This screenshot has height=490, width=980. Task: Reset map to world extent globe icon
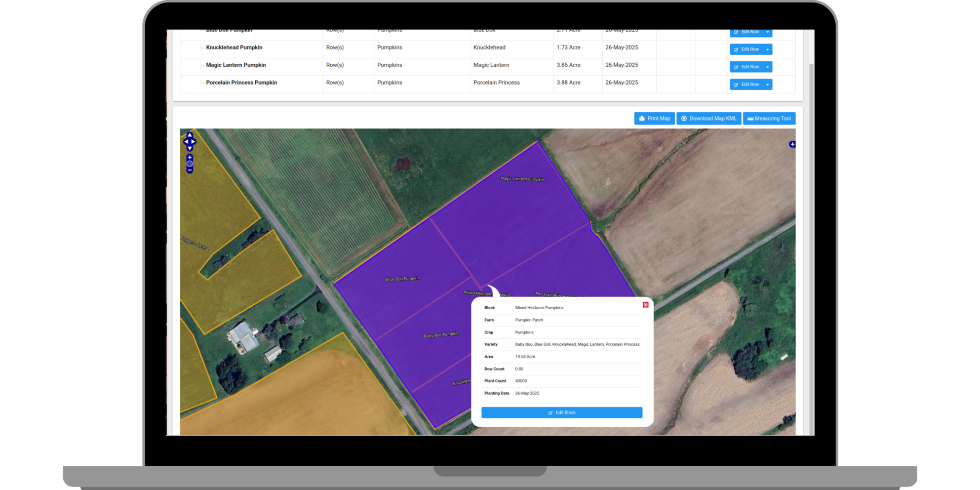click(189, 164)
